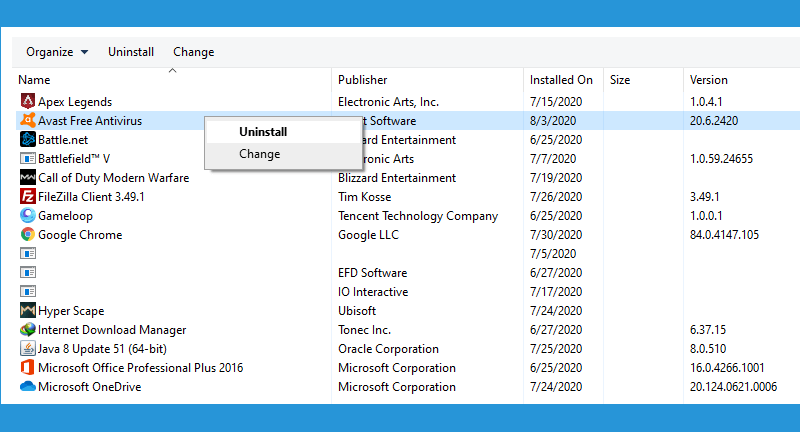
Task: Click the unnamed program icon in IO Interactive row
Action: 28,291
